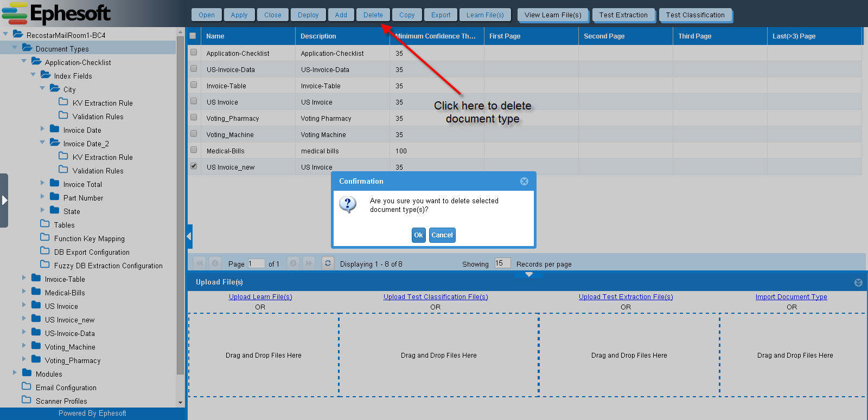Click the Tables folder icon
Viewport: 868px width, 420px height.
[x=45, y=224]
